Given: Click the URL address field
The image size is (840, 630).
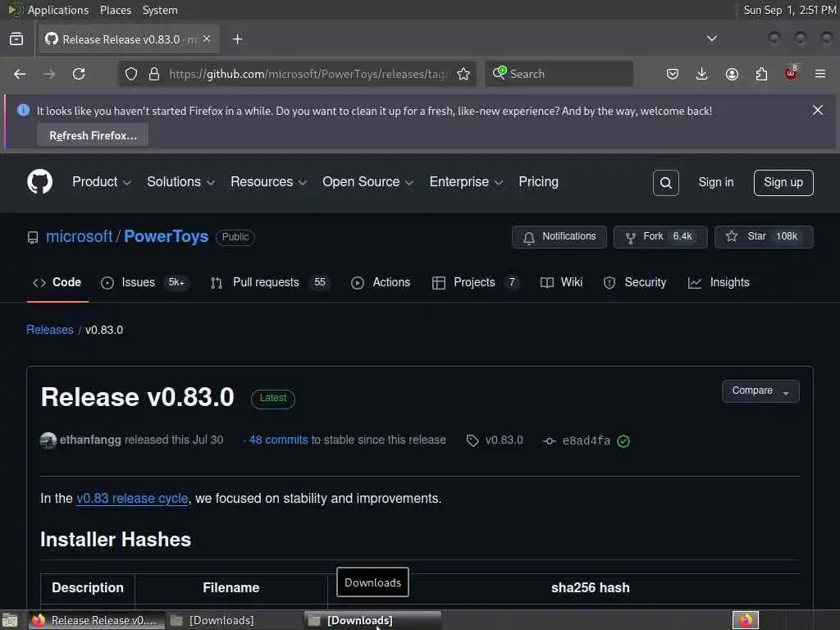Looking at the screenshot, I should 308,74.
